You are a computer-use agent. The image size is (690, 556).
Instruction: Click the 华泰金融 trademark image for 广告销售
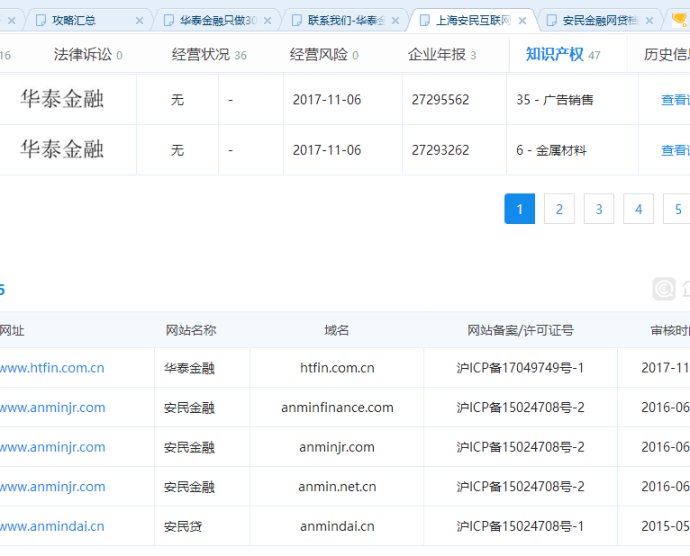pos(62,100)
